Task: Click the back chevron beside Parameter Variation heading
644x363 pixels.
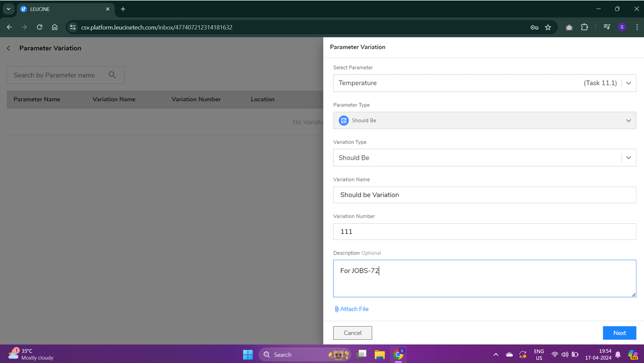Action: (x=9, y=48)
